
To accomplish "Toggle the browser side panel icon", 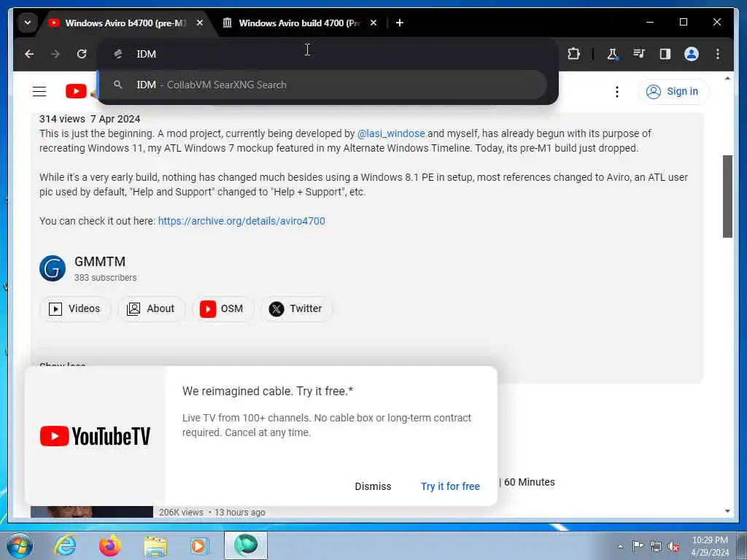I will tap(665, 54).
